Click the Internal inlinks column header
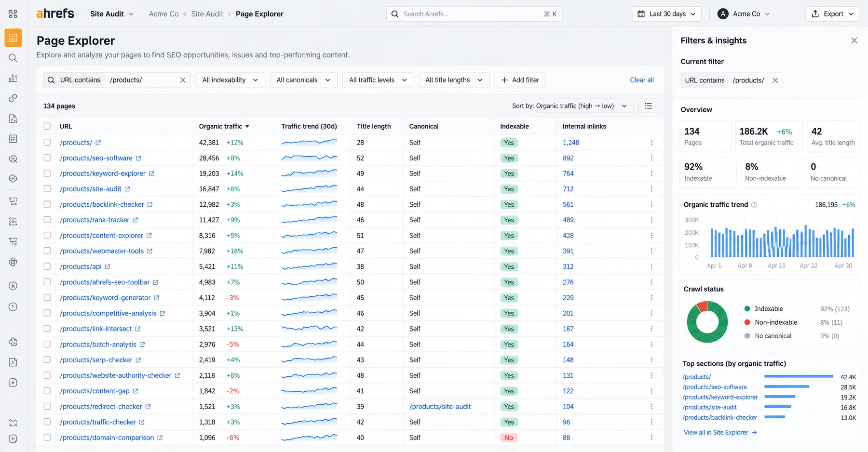The image size is (868, 452). 584,126
